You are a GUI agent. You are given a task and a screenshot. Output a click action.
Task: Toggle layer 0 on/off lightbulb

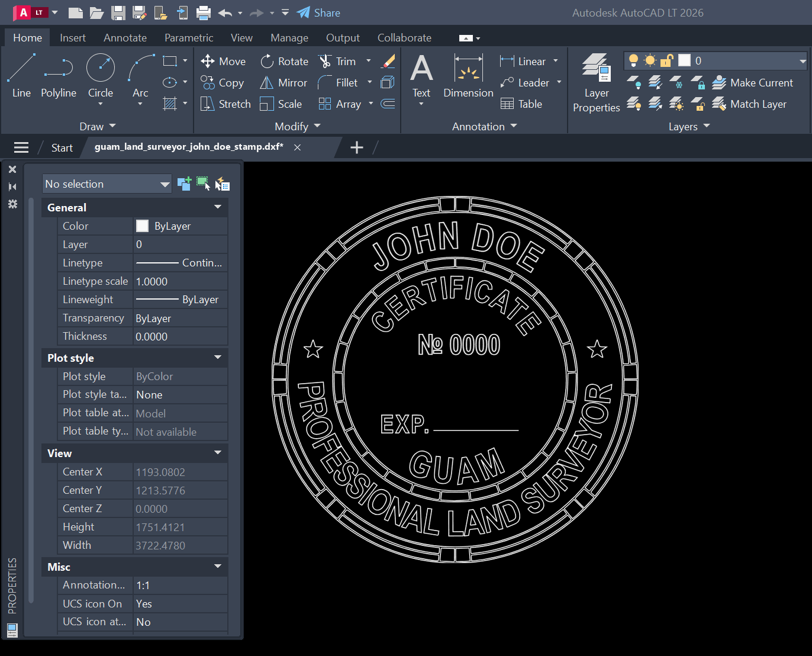click(633, 60)
